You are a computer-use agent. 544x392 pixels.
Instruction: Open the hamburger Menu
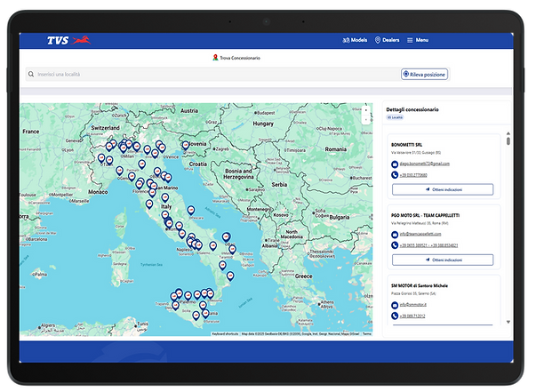point(418,40)
